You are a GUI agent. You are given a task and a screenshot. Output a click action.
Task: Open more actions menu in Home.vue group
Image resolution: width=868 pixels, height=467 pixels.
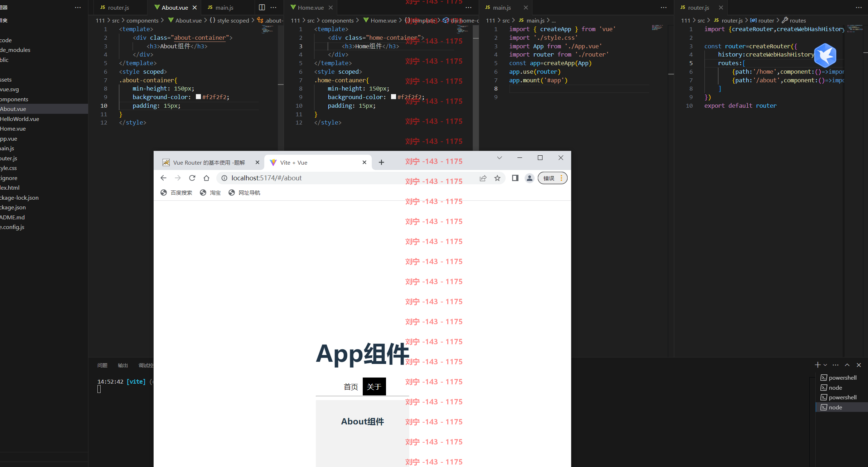[468, 8]
